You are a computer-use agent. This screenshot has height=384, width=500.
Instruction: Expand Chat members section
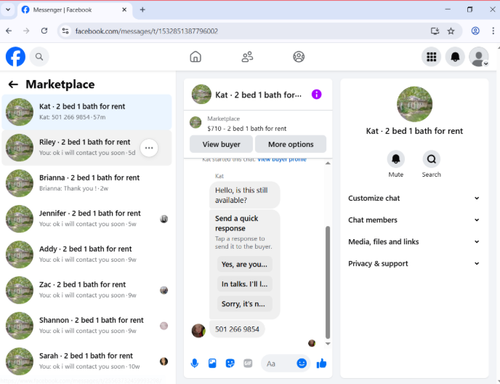(x=414, y=220)
